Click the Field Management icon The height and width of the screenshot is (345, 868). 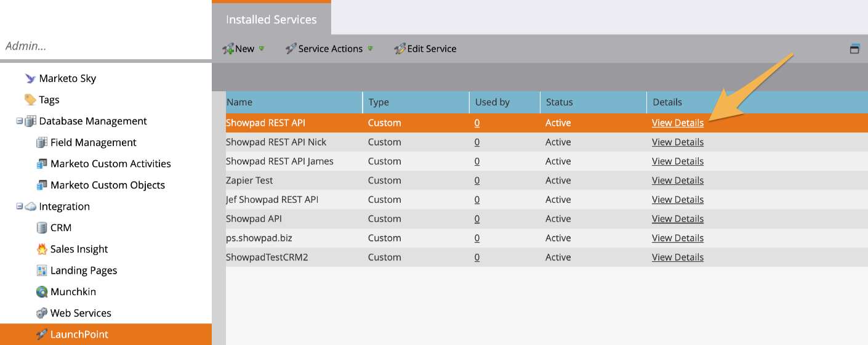coord(42,142)
